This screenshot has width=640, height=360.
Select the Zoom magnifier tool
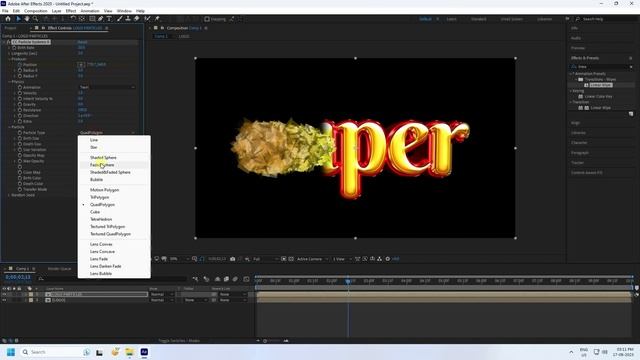point(36,19)
